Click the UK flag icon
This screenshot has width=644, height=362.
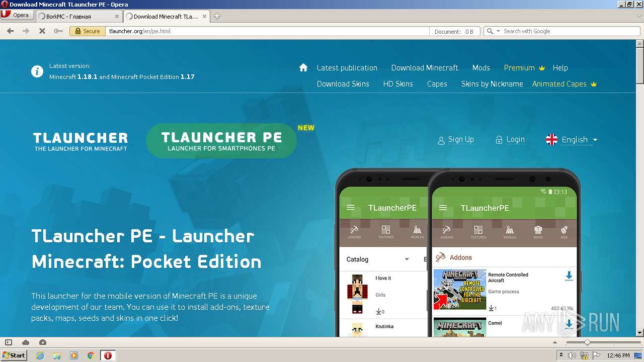(x=551, y=140)
